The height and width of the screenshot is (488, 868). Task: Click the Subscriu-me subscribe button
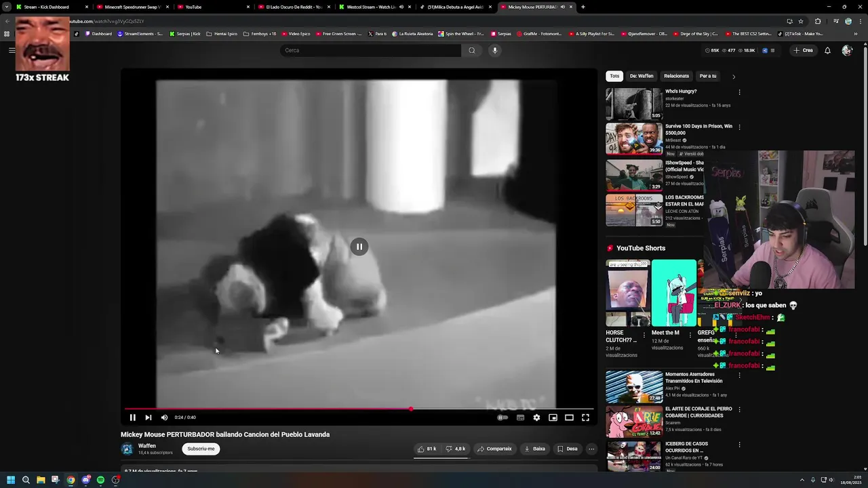click(x=201, y=449)
